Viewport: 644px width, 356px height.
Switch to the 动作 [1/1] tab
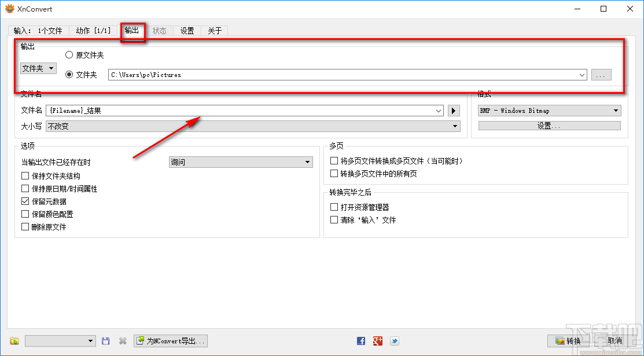pyautogui.click(x=93, y=31)
